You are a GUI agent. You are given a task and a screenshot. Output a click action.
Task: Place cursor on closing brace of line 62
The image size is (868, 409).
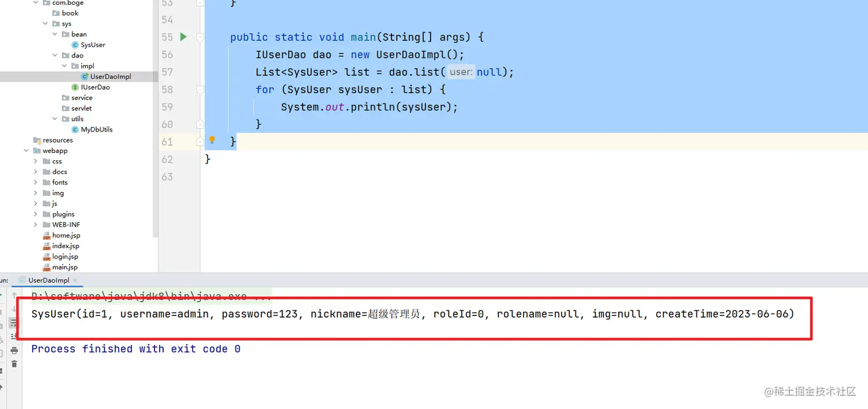click(x=208, y=159)
